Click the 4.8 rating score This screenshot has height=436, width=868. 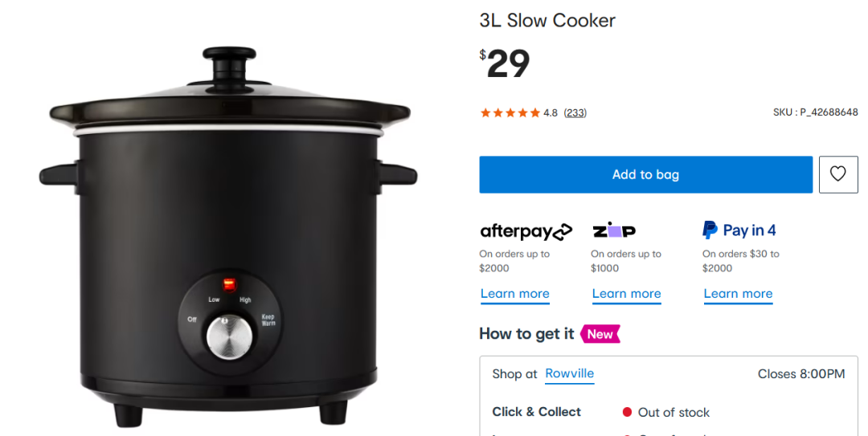pos(551,113)
